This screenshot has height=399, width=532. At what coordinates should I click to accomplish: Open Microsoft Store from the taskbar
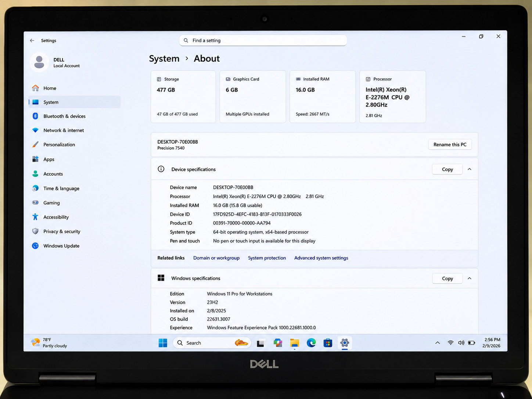pos(328,343)
